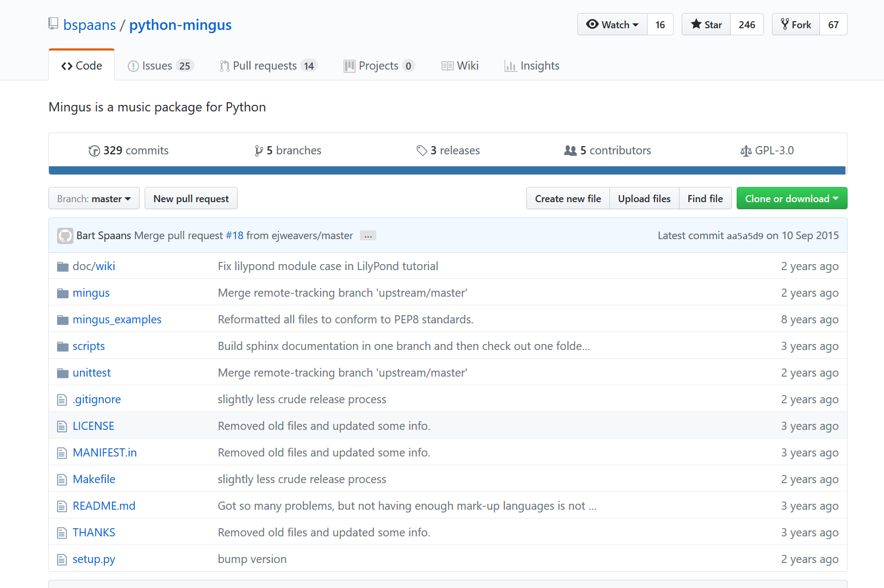
Task: Open the 329 commits link
Action: 129,151
